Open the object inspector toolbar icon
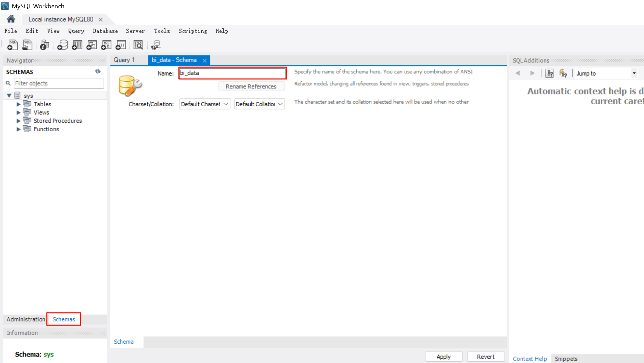The image size is (644, 363). pos(44,45)
